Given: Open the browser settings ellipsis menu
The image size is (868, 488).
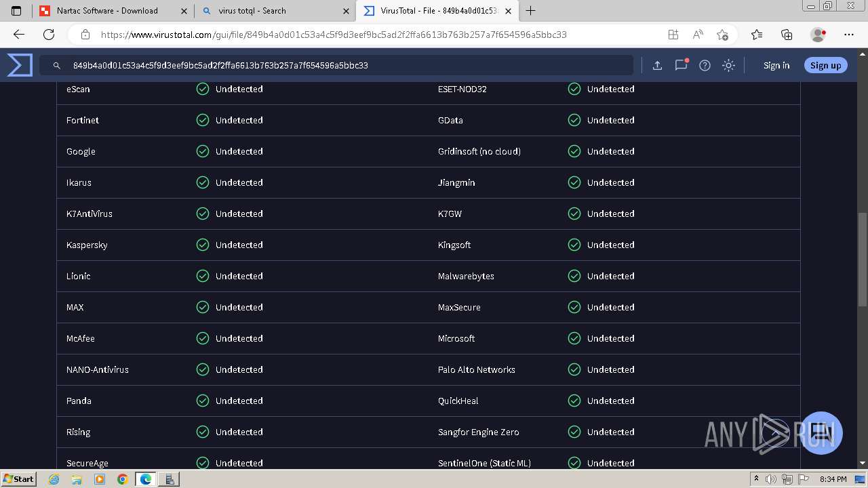Looking at the screenshot, I should click(x=849, y=35).
